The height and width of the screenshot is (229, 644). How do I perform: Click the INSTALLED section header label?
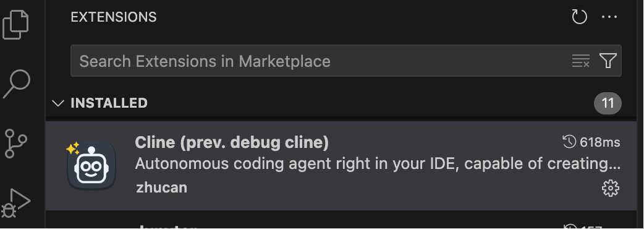(109, 103)
